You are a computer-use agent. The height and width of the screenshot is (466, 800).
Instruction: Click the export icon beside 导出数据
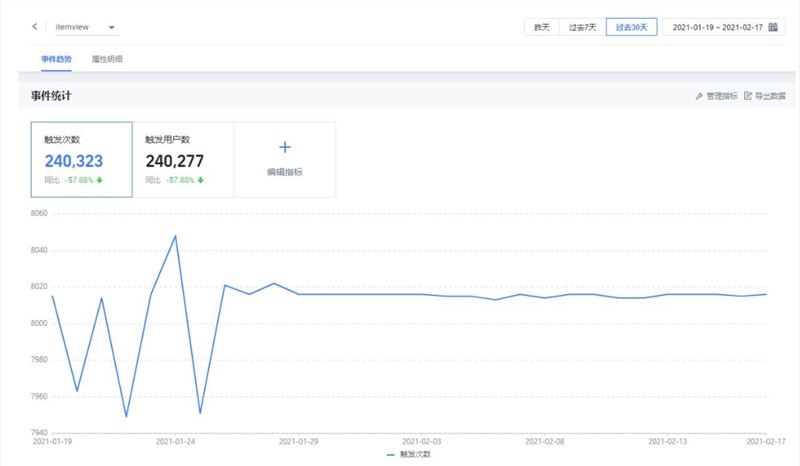coord(748,96)
